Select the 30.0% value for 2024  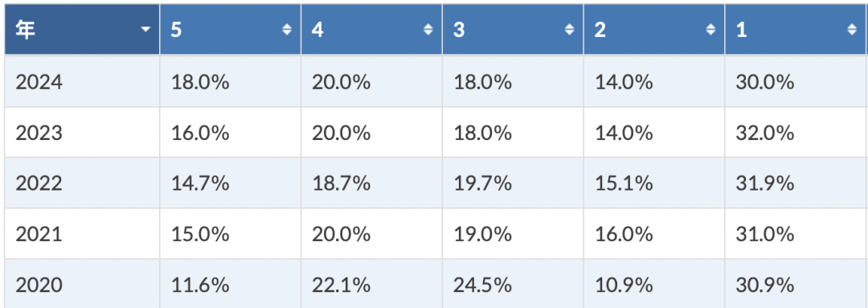(795, 81)
